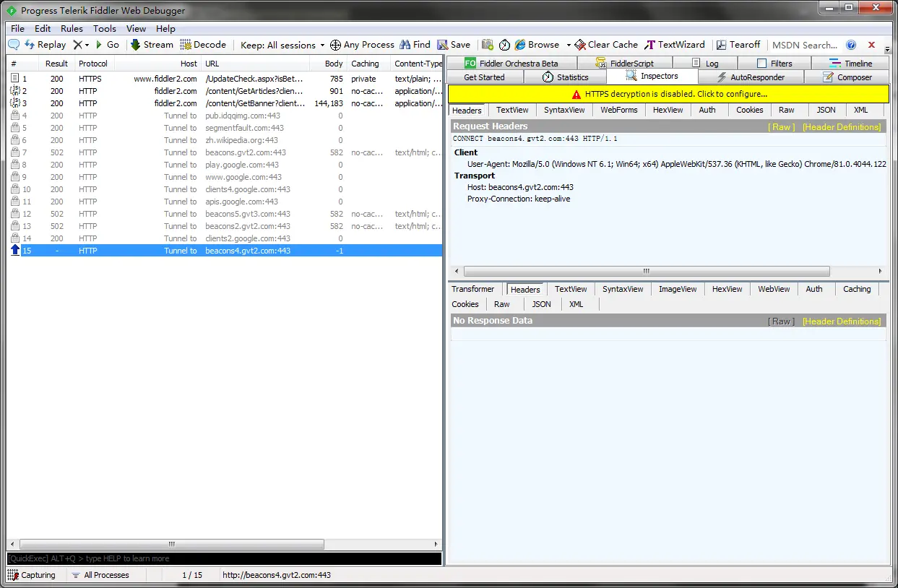Screen dimensions: 898x588
Task: Close the toolbar with the red X
Action: point(871,45)
